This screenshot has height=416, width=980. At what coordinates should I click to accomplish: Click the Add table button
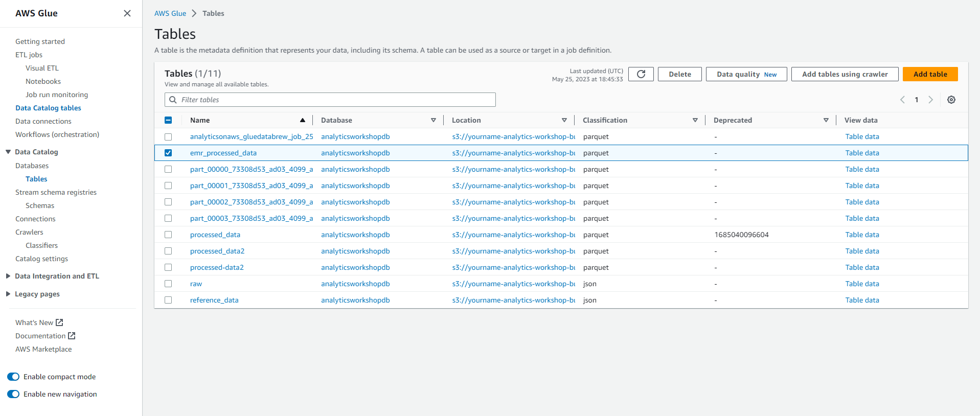(930, 74)
